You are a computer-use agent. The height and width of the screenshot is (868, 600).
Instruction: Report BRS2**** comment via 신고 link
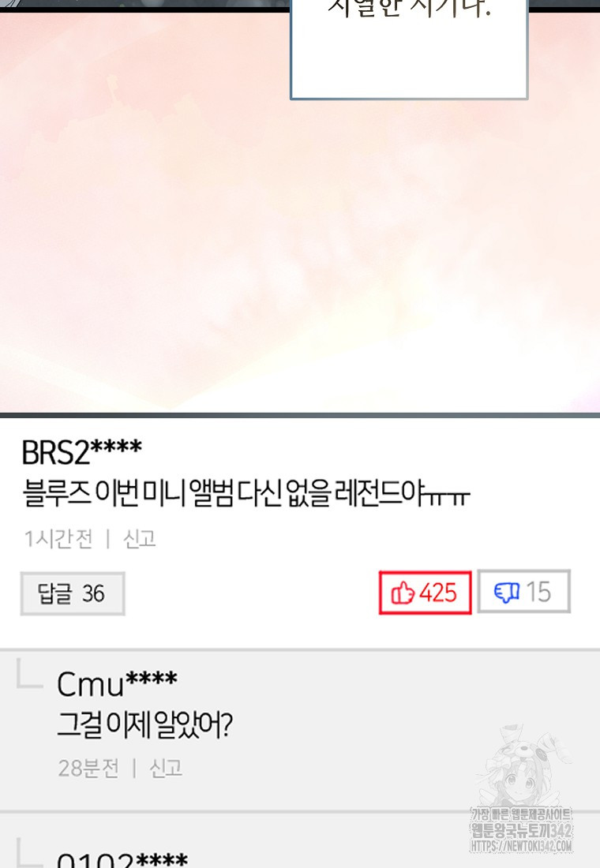[x=139, y=539]
